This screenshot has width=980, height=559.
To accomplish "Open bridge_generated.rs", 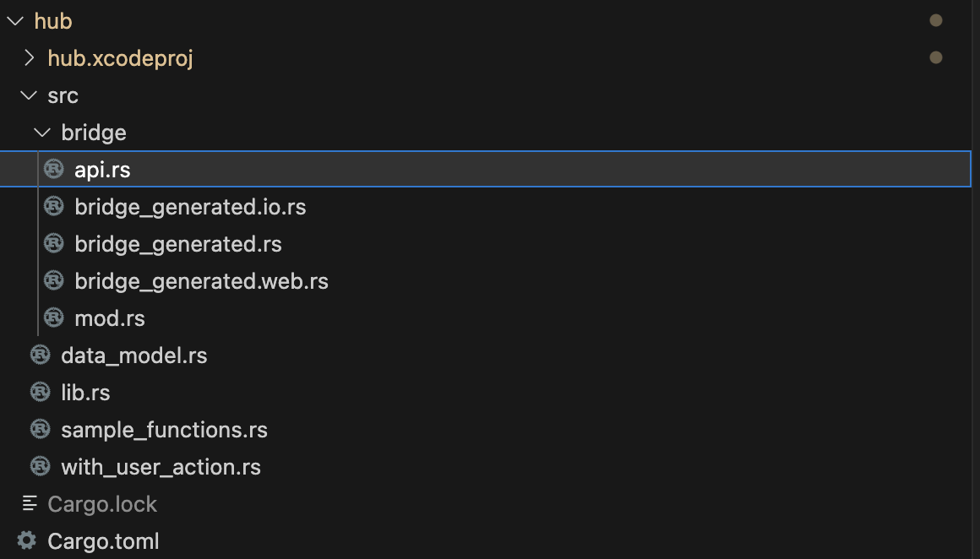I will pyautogui.click(x=177, y=243).
